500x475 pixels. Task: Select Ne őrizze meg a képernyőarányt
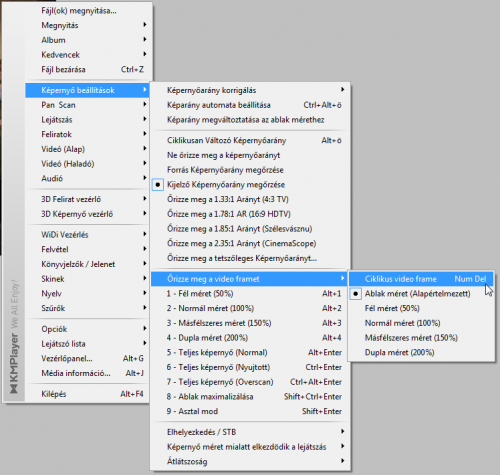coord(250,155)
